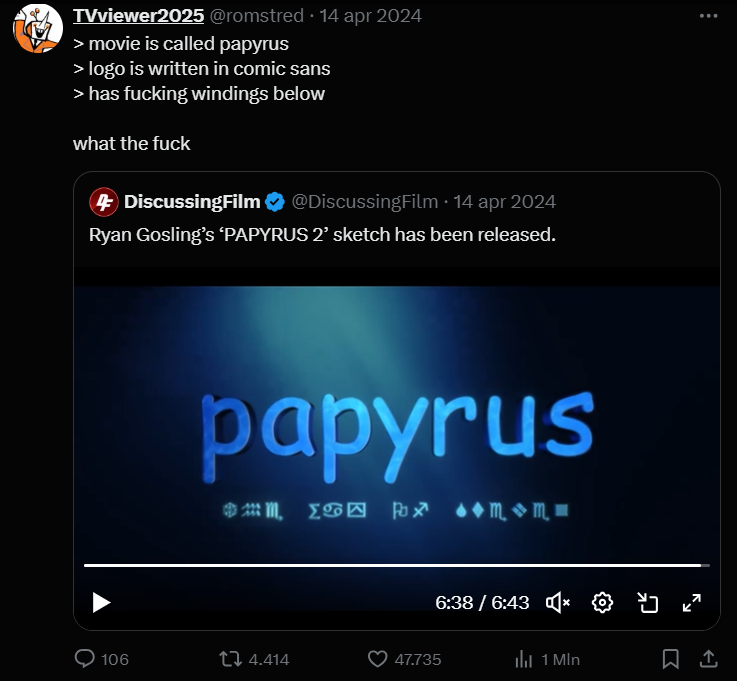Share the tweet via upload icon
Image resolution: width=737 pixels, height=681 pixels.
[x=708, y=659]
